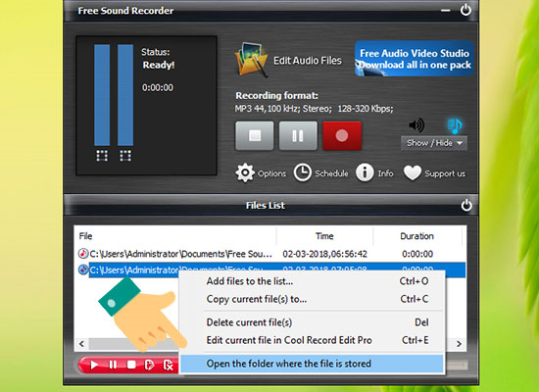Play the file using red bar play icon
The width and height of the screenshot is (539, 392).
pos(94,365)
